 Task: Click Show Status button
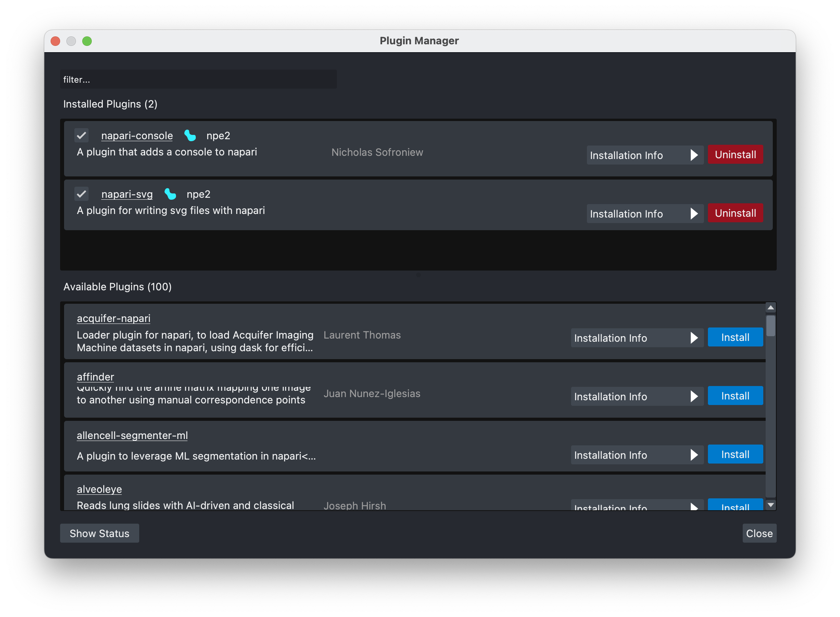tap(99, 533)
